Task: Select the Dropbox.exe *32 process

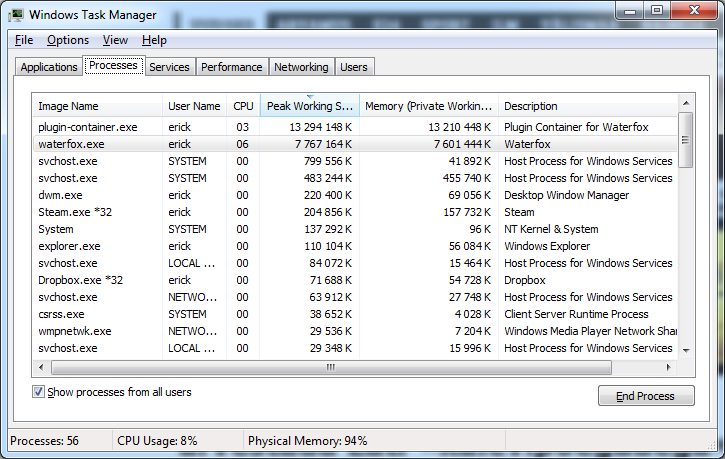Action: [355, 280]
